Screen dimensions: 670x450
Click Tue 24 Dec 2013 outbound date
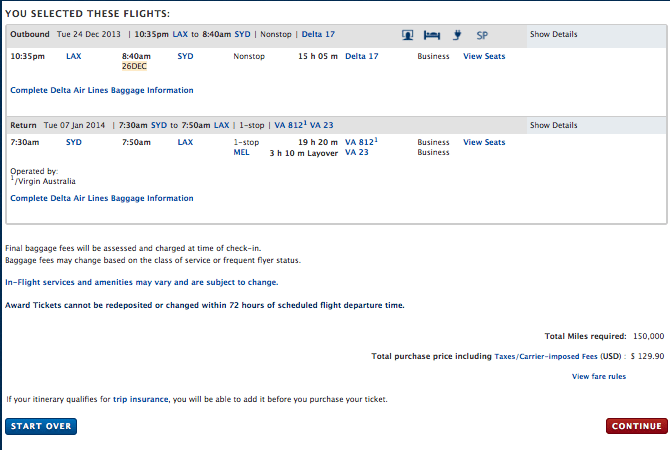tap(88, 34)
